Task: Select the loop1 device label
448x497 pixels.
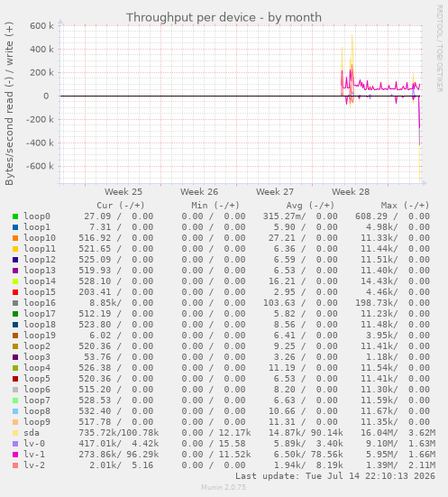Action: click(37, 227)
